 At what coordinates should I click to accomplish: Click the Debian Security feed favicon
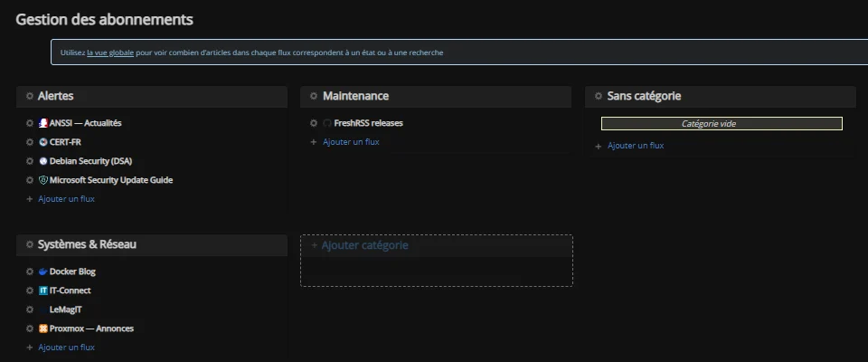point(43,161)
